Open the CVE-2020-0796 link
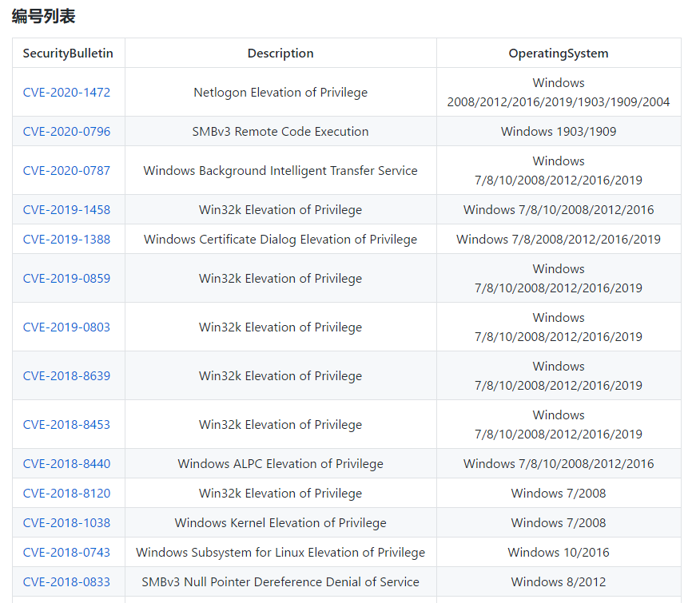 (x=66, y=132)
